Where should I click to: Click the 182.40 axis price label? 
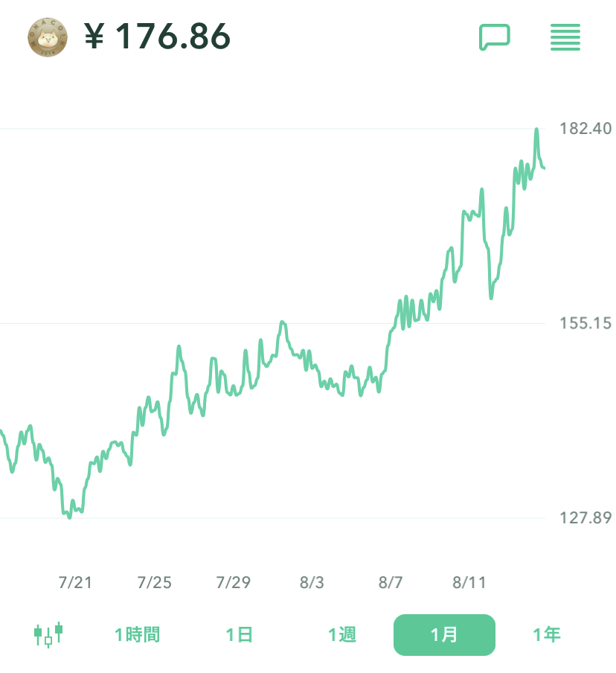(x=585, y=129)
